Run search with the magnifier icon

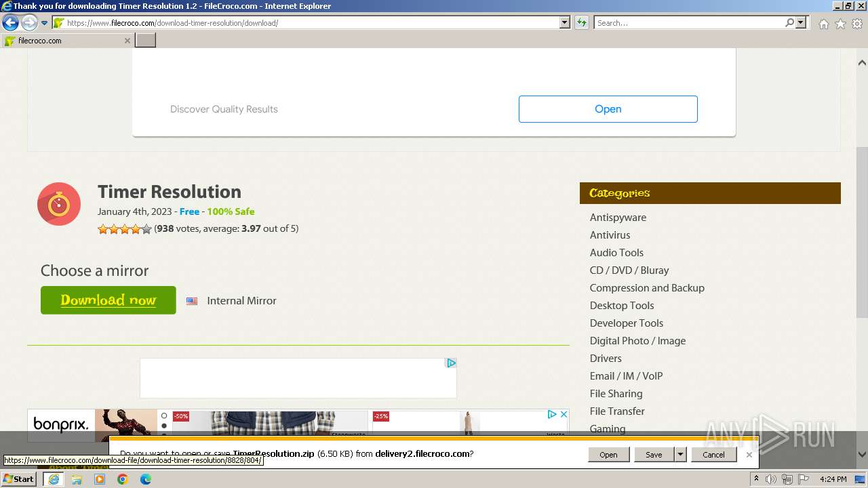click(x=789, y=23)
